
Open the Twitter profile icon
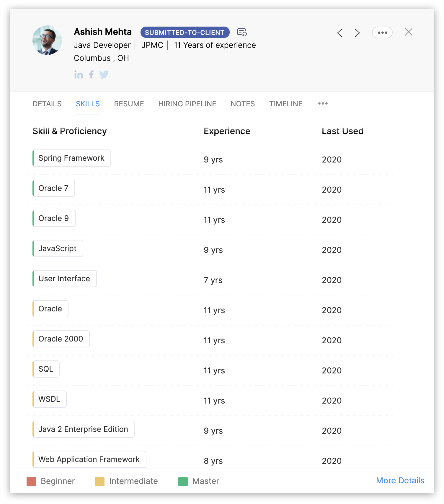click(104, 74)
